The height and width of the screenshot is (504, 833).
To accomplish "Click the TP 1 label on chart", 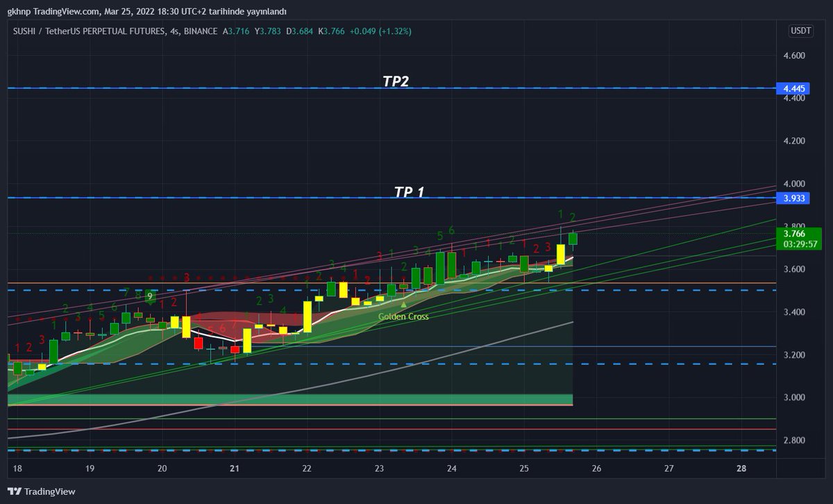I will click(x=409, y=192).
